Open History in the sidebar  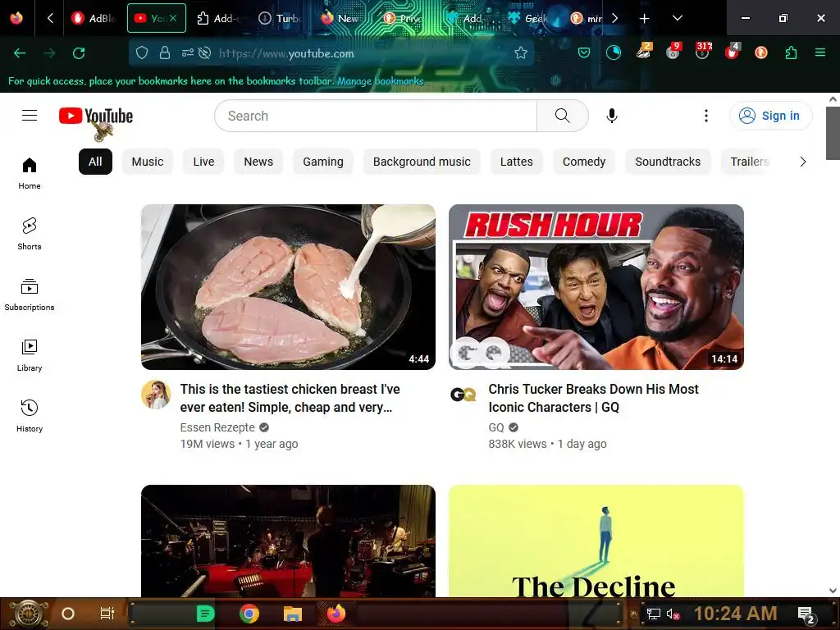point(30,415)
